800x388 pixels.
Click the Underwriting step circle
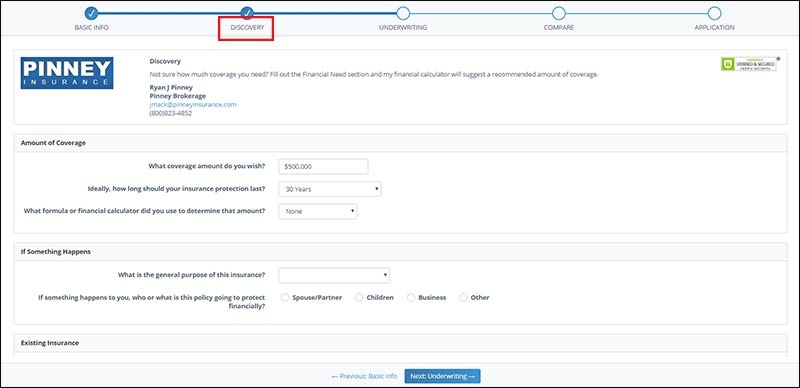click(x=403, y=13)
